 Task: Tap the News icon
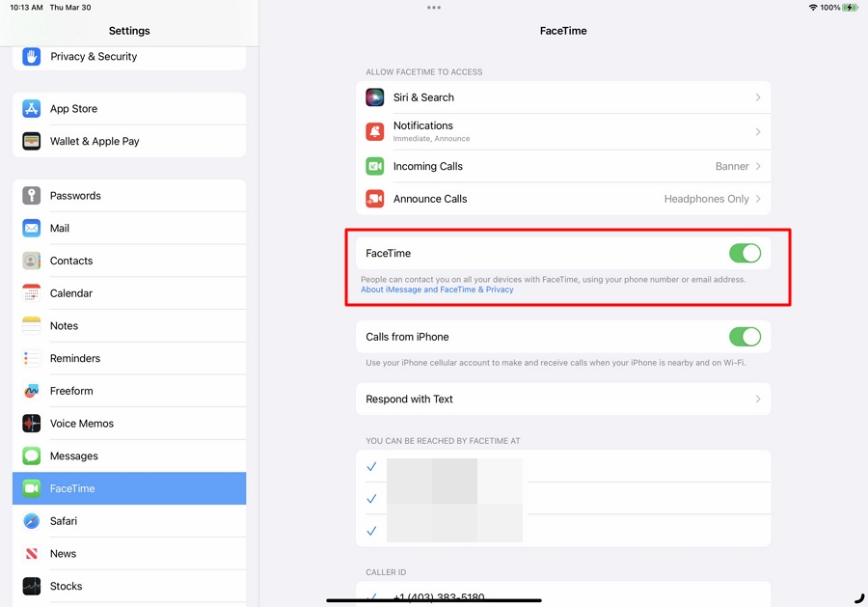pyautogui.click(x=32, y=554)
